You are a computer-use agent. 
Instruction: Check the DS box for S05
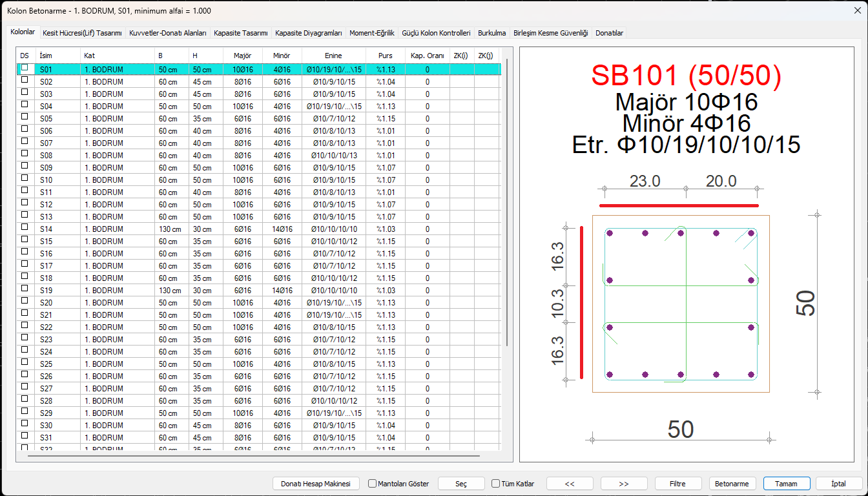[x=25, y=116]
